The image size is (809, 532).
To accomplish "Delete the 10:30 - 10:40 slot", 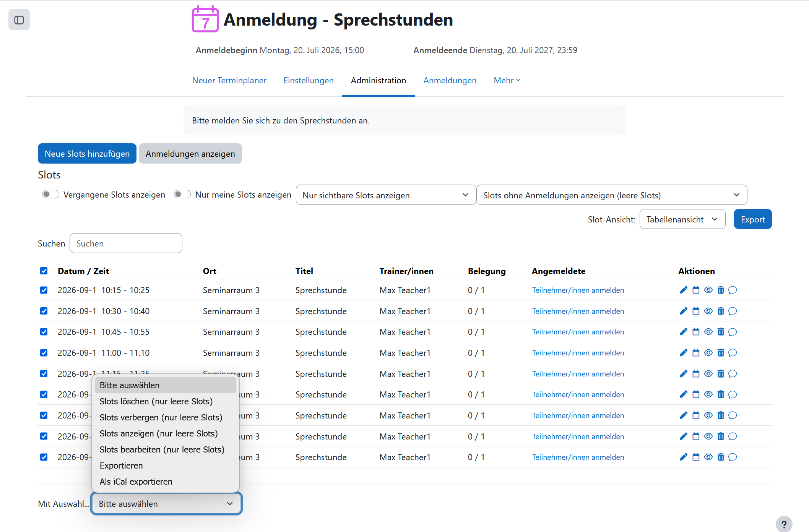I will point(721,311).
